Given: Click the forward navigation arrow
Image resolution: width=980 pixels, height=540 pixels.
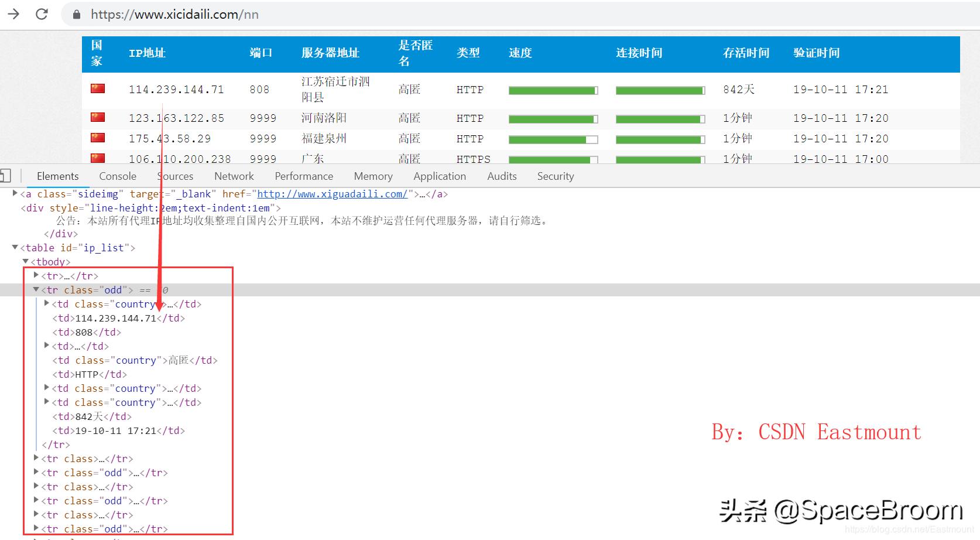Looking at the screenshot, I should (13, 14).
